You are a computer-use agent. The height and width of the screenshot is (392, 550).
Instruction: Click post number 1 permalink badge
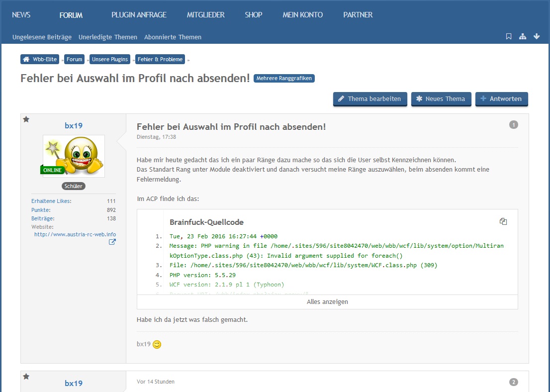click(x=514, y=125)
